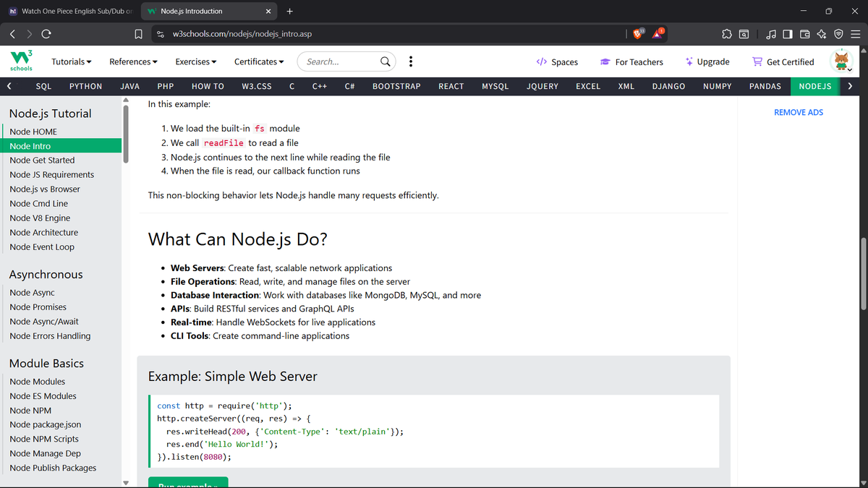Viewport: 868px width, 488px height.
Task: Toggle the browser sidebar panel icon
Action: click(788, 34)
